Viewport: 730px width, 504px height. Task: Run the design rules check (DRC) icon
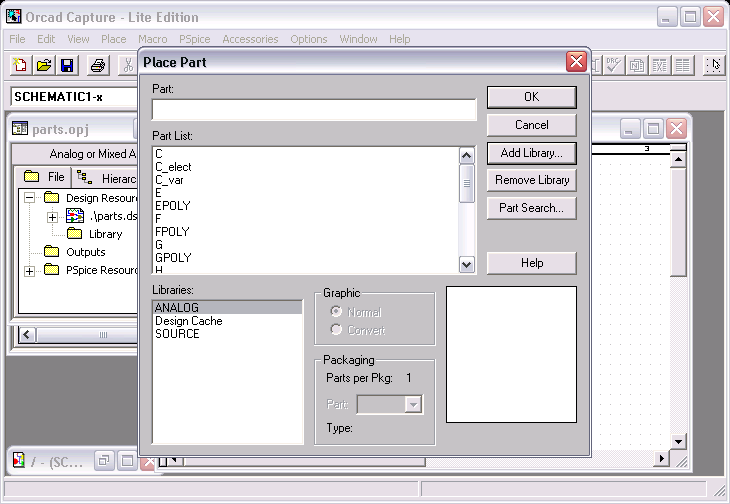(613, 65)
